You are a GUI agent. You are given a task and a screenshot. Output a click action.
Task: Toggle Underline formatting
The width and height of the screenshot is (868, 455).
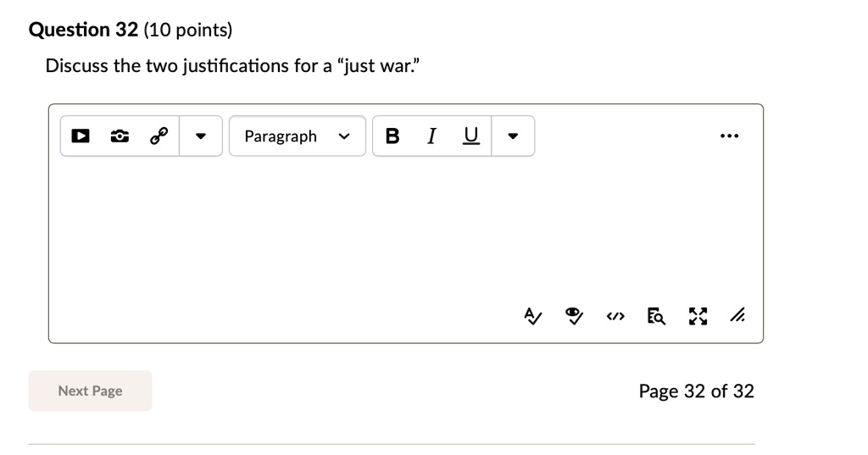click(471, 136)
